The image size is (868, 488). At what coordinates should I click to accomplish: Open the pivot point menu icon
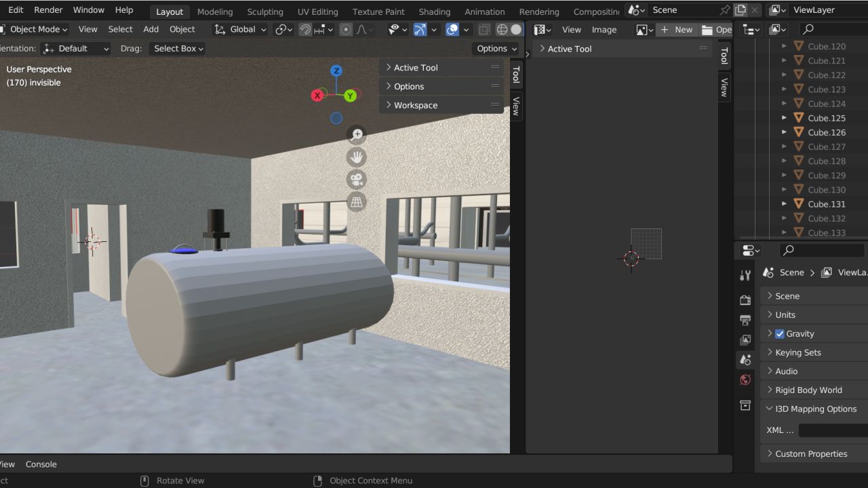tap(283, 29)
